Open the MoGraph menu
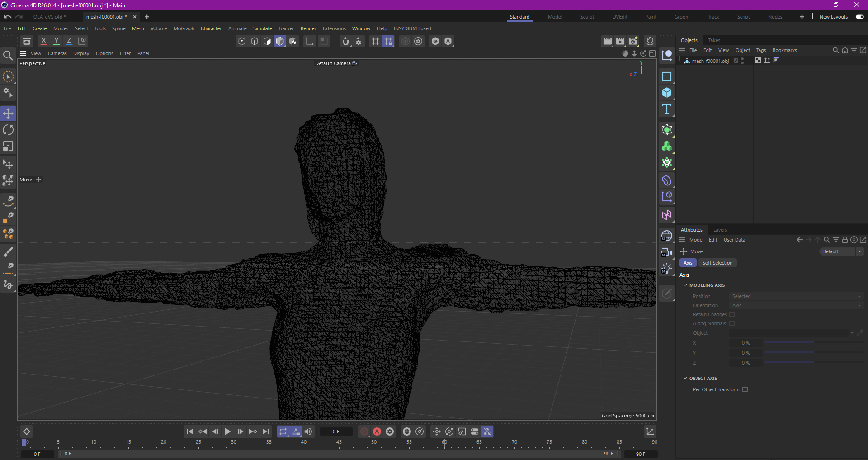868x460 pixels. 184,28
